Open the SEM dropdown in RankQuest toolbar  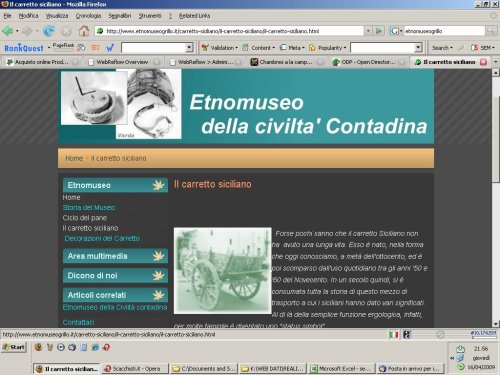483,48
